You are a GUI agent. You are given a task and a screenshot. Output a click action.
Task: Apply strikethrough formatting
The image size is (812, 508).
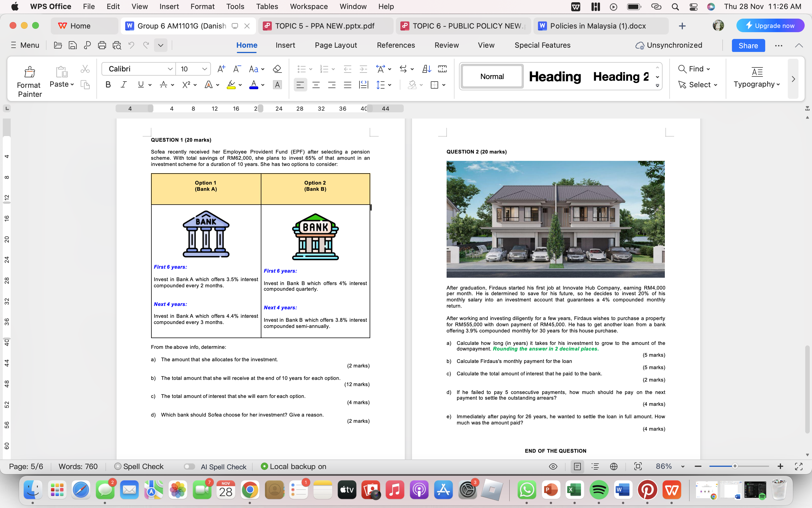tap(164, 85)
